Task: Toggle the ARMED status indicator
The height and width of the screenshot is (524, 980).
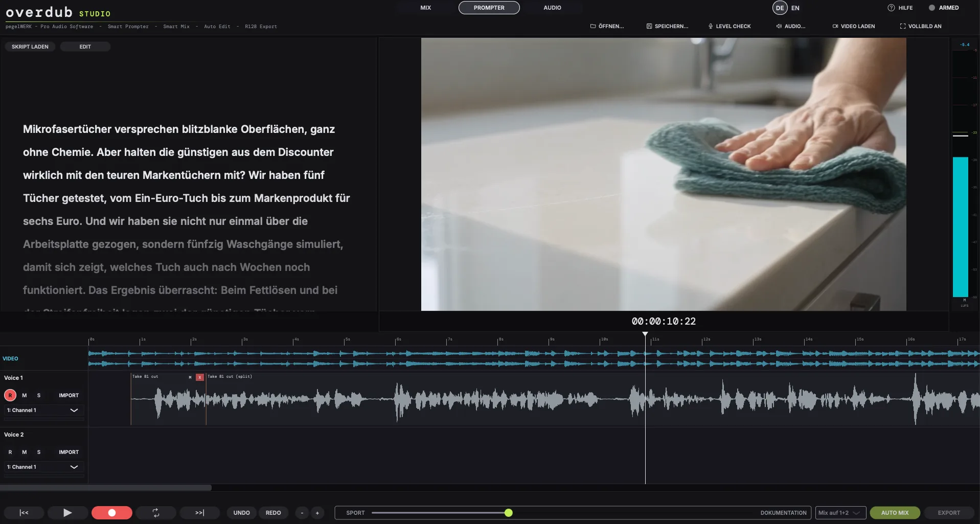Action: point(944,8)
